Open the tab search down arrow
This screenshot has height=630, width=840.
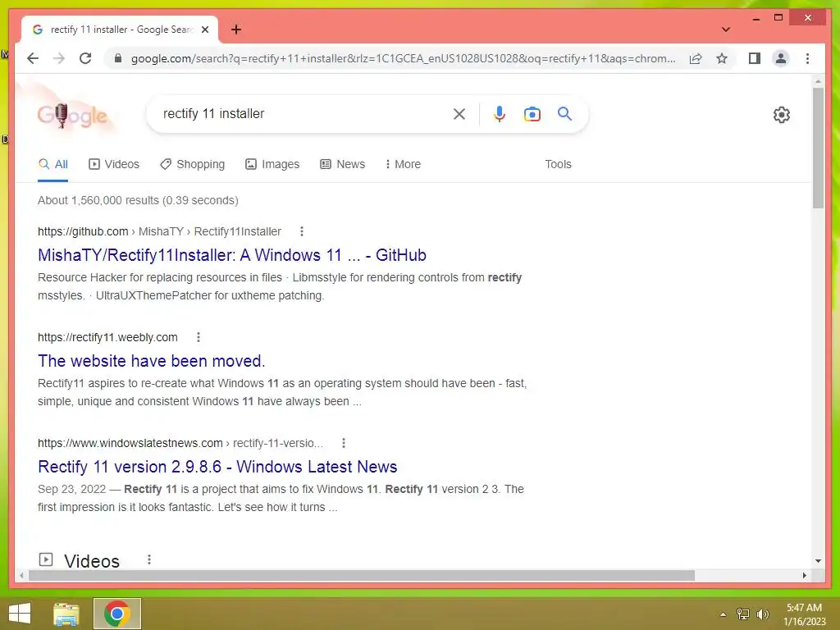click(x=725, y=30)
